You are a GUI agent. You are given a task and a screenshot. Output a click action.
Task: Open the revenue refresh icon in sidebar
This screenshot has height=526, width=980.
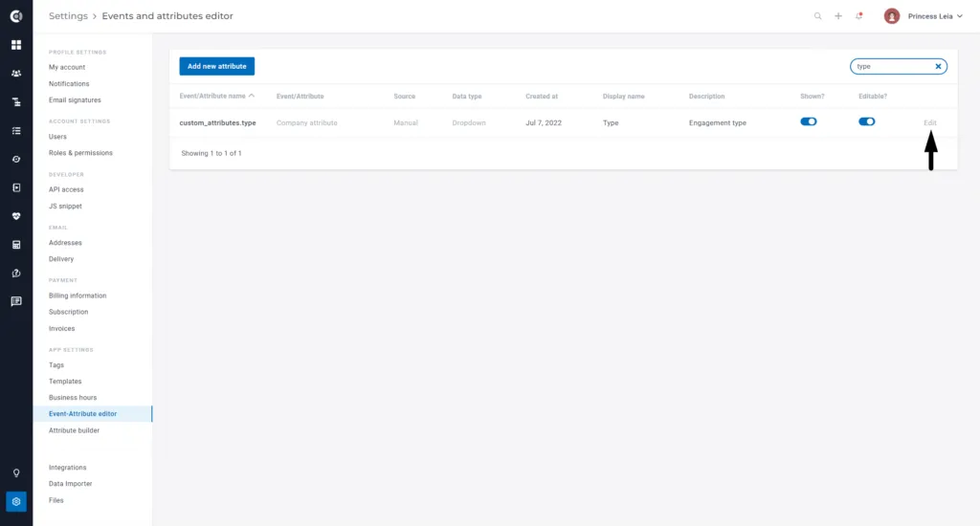pos(16,273)
